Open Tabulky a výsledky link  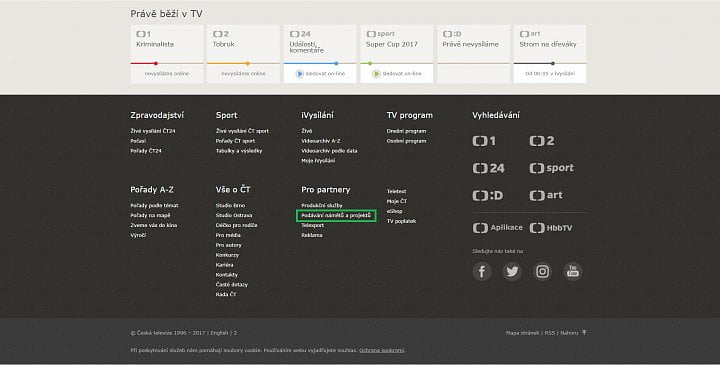pyautogui.click(x=239, y=151)
